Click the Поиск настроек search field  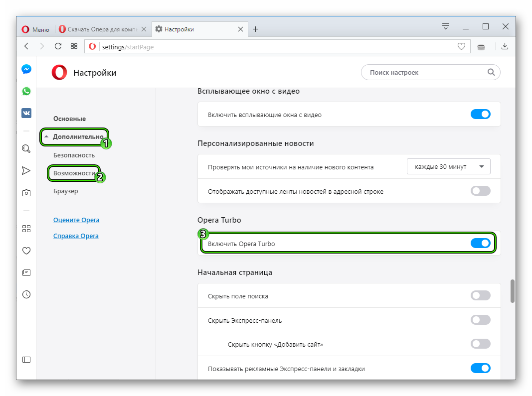point(430,72)
